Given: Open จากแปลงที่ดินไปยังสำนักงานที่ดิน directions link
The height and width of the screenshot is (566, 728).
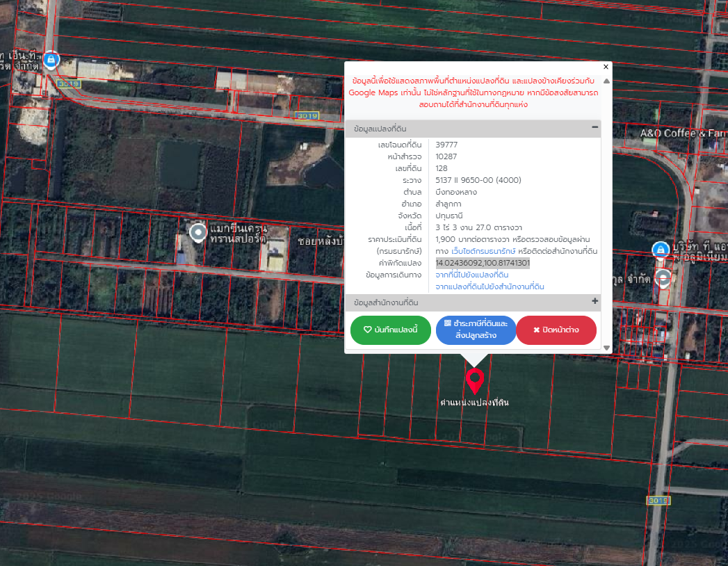Looking at the screenshot, I should point(490,287).
